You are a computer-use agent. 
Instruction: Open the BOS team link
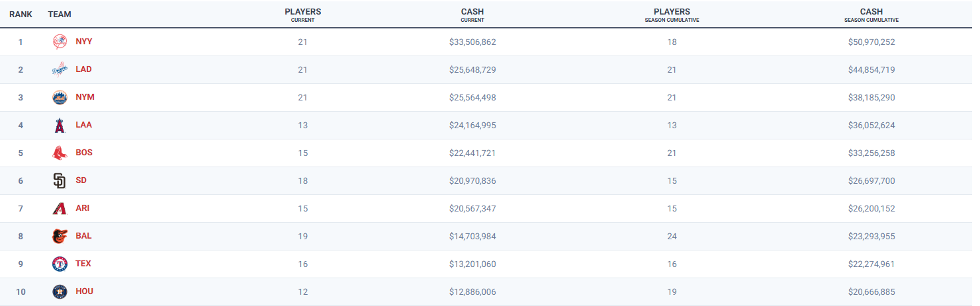coord(84,153)
